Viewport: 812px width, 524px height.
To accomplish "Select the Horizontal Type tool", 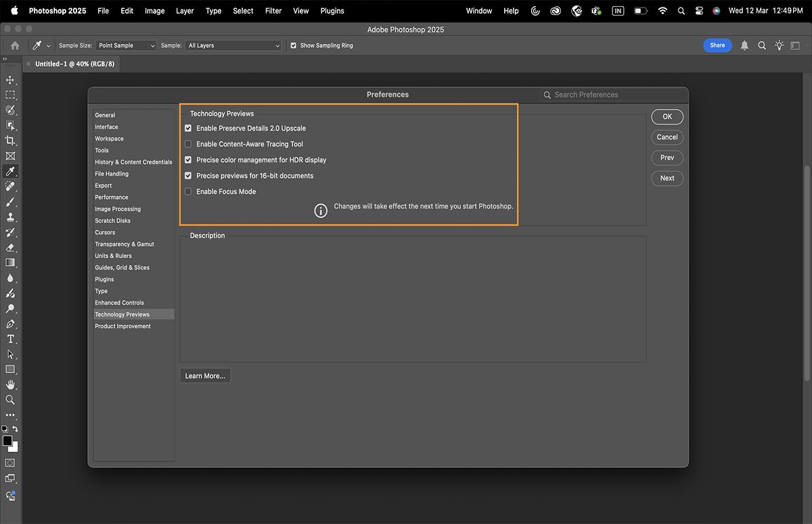I will point(10,339).
